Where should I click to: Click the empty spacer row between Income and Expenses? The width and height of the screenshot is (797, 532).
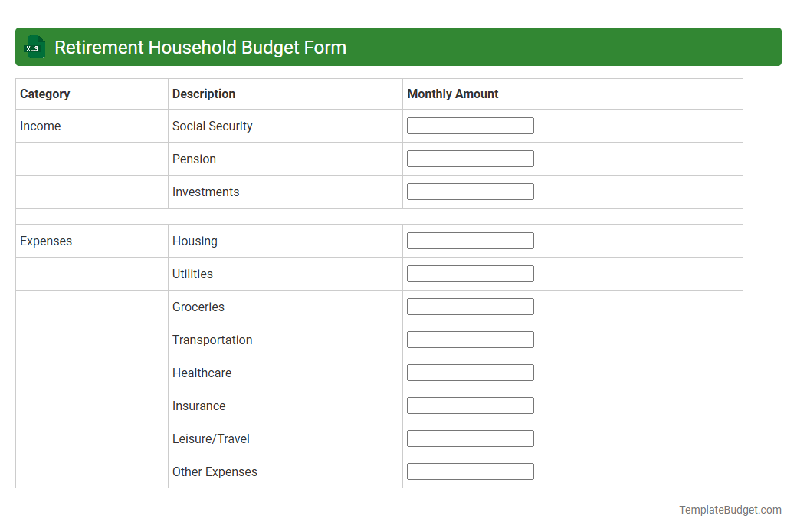click(379, 215)
